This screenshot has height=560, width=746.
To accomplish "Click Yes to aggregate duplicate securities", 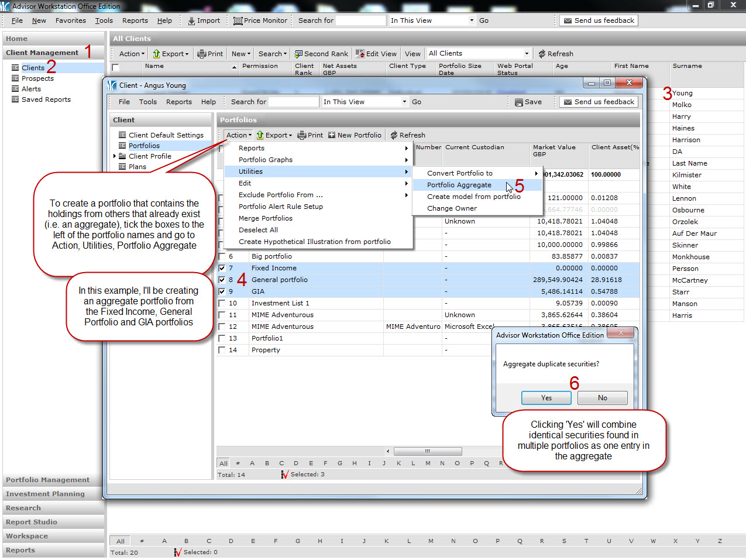I will [x=546, y=398].
